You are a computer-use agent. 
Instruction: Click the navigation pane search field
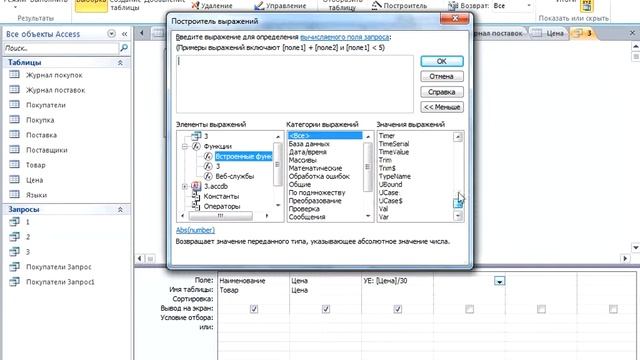(60, 48)
